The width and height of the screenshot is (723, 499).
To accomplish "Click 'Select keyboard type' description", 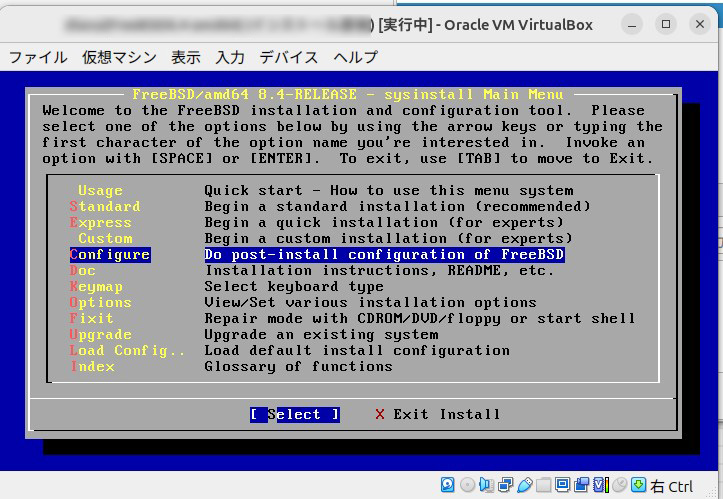I will [x=294, y=286].
